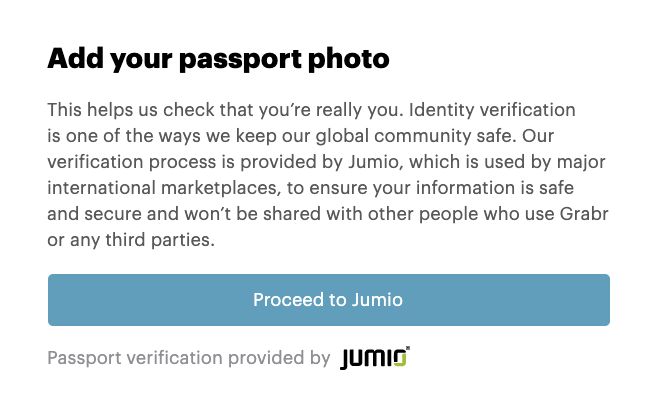Image resolution: width=654 pixels, height=408 pixels.
Task: Click the 'Add' word in the heading
Action: 75,58
